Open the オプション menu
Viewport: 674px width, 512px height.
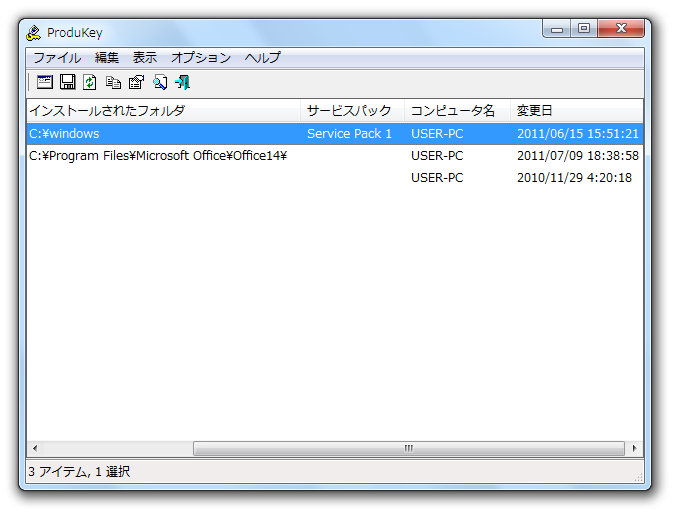click(201, 58)
